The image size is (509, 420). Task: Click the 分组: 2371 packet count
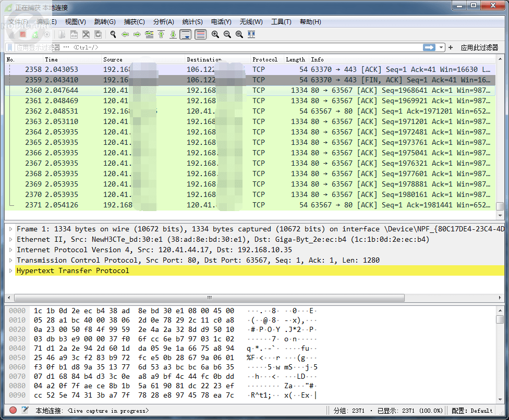tap(349, 411)
